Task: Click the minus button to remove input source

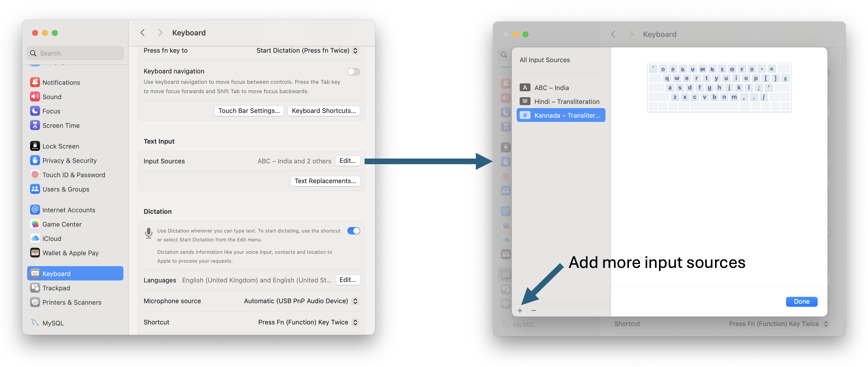Action: coord(534,311)
